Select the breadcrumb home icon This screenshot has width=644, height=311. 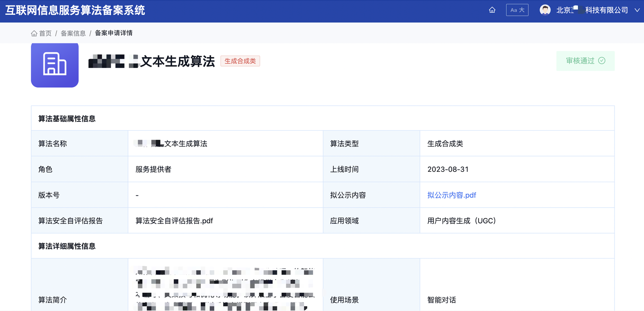pyautogui.click(x=34, y=33)
